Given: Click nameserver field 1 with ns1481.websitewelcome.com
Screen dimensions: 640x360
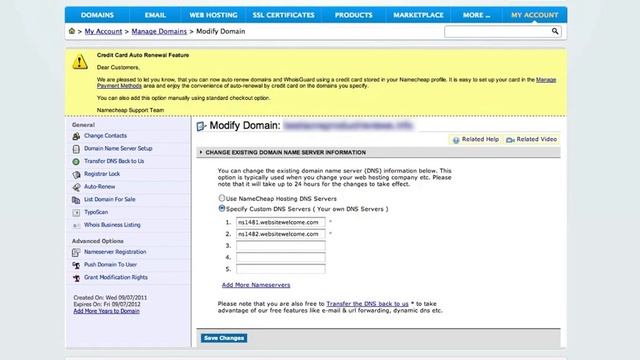Looking at the screenshot, I should click(x=281, y=222).
